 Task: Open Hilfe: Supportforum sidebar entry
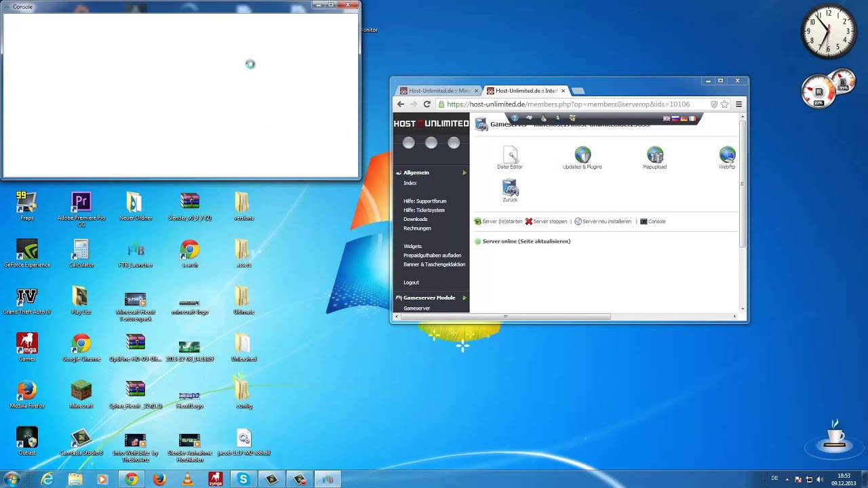(x=425, y=201)
